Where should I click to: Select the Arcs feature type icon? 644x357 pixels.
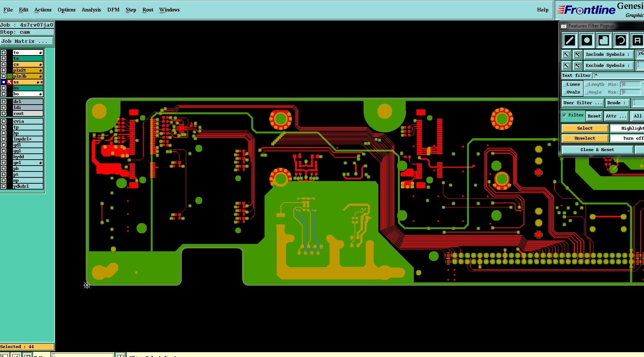(621, 40)
